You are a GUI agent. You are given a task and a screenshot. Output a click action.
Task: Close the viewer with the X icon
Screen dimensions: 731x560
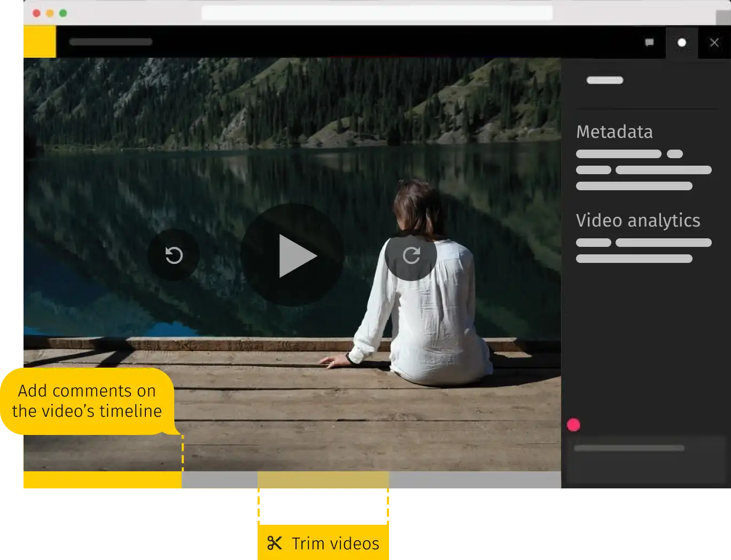[x=714, y=42]
